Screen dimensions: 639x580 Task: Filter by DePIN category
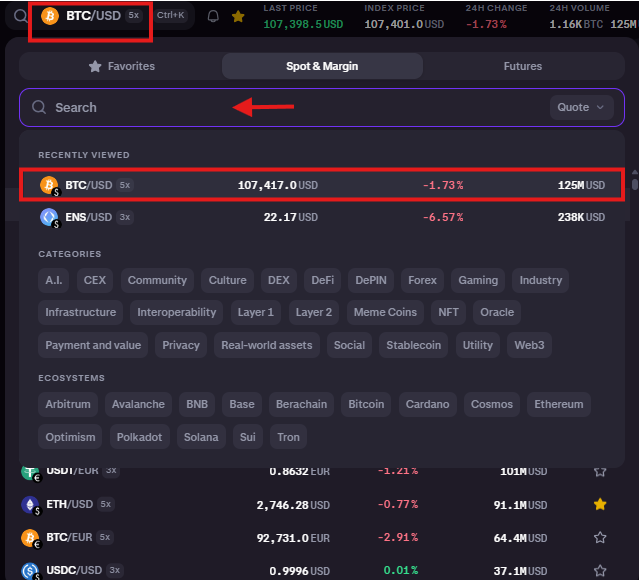[371, 280]
